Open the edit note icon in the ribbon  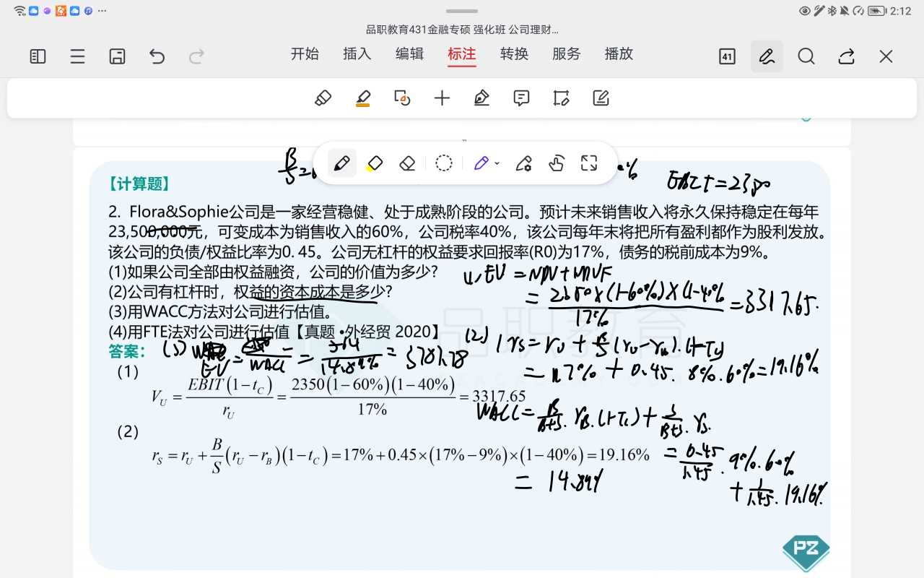tap(601, 98)
